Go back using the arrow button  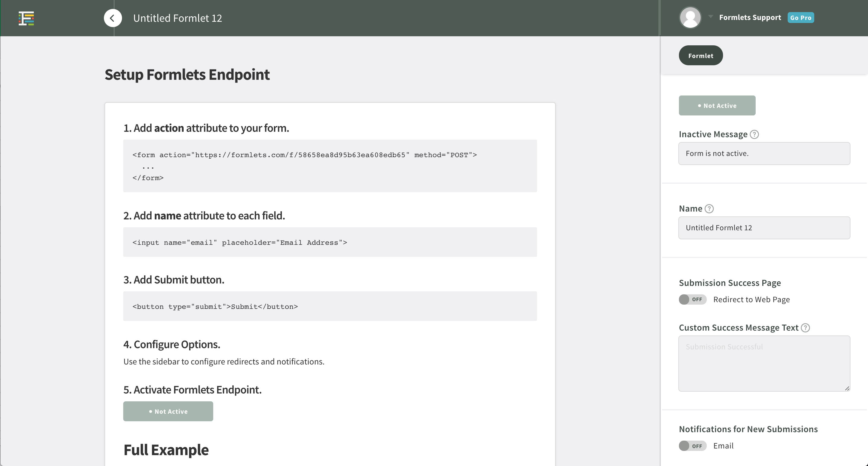click(113, 18)
